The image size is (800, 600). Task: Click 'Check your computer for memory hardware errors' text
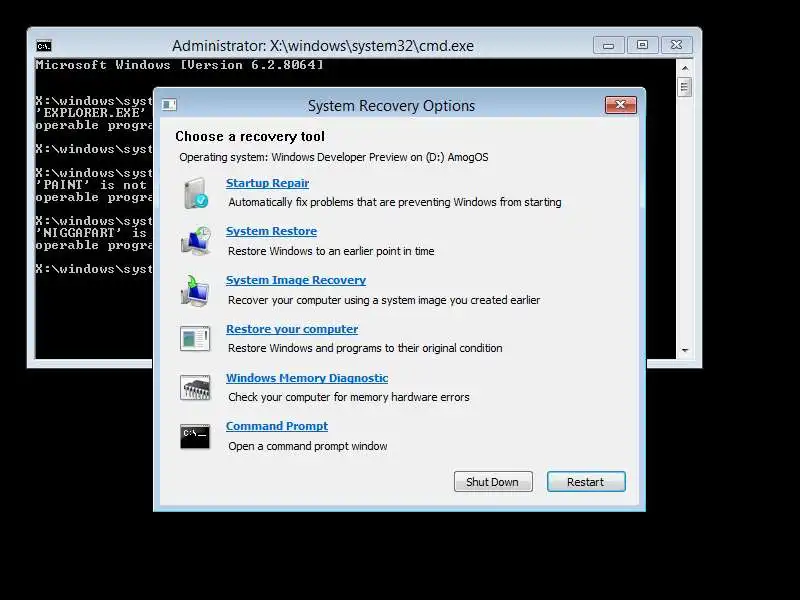pos(349,397)
